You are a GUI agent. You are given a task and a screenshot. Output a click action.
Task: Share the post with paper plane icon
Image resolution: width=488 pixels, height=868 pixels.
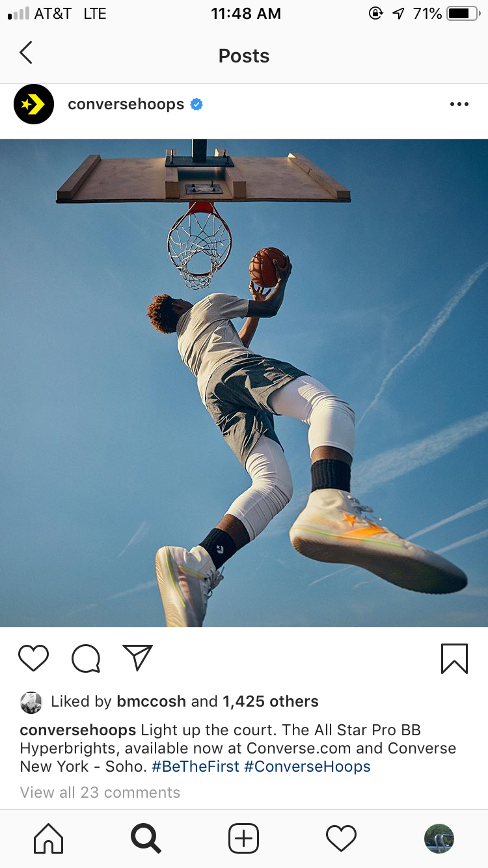tap(137, 657)
